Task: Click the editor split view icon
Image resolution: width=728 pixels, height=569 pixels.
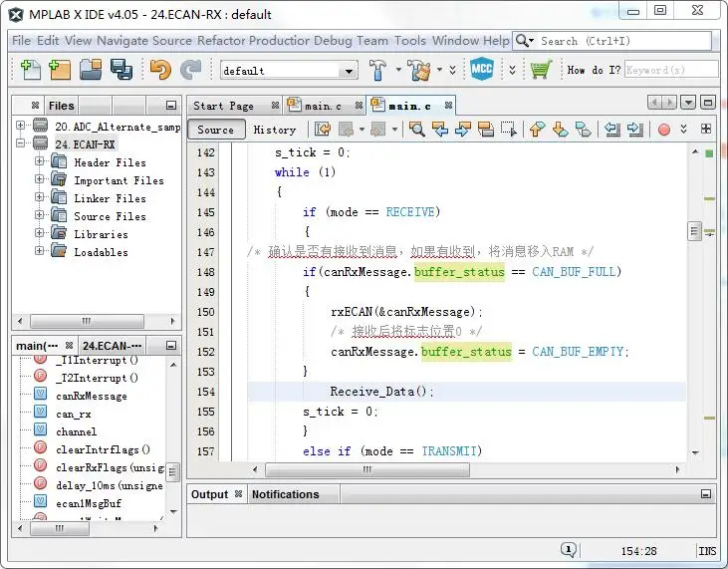Action: 706,129
